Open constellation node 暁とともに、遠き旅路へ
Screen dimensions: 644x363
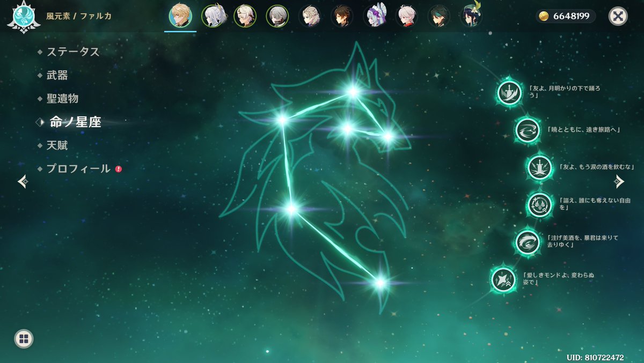click(527, 130)
